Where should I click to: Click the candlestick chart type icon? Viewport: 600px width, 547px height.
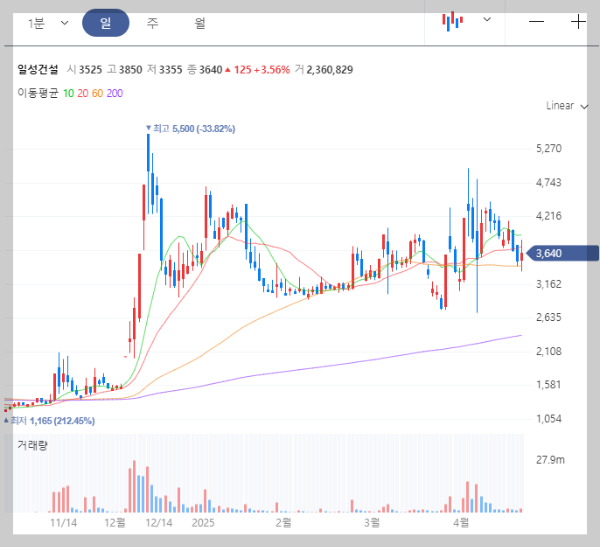click(x=453, y=21)
